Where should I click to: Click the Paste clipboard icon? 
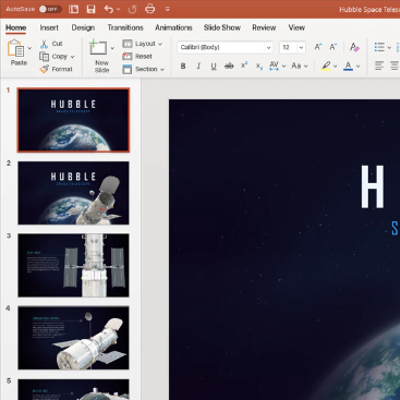[x=16, y=48]
